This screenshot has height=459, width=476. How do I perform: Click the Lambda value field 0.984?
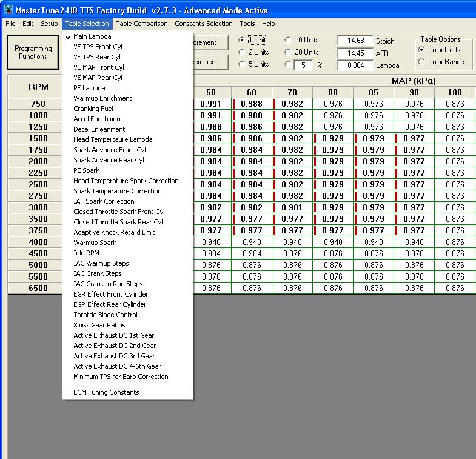(355, 65)
